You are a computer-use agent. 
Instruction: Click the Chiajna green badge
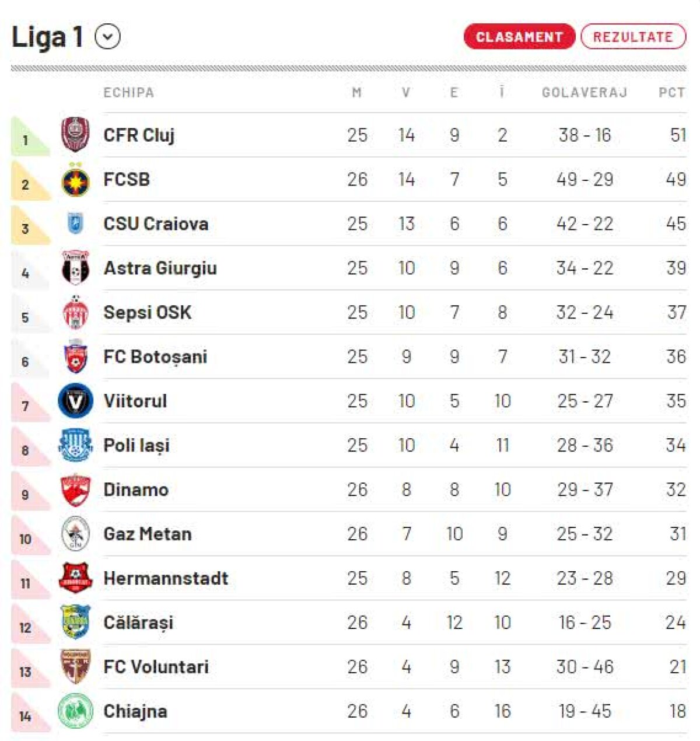pyautogui.click(x=75, y=711)
